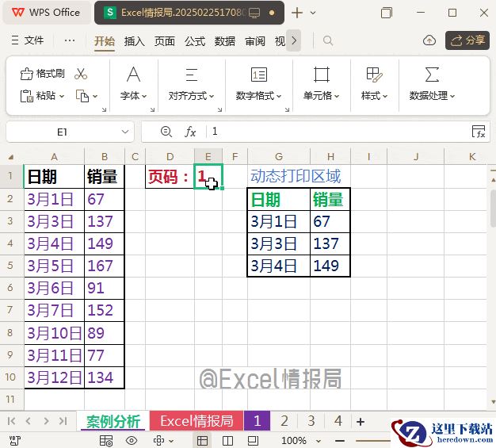
Task: Select column G header
Action: [279, 157]
